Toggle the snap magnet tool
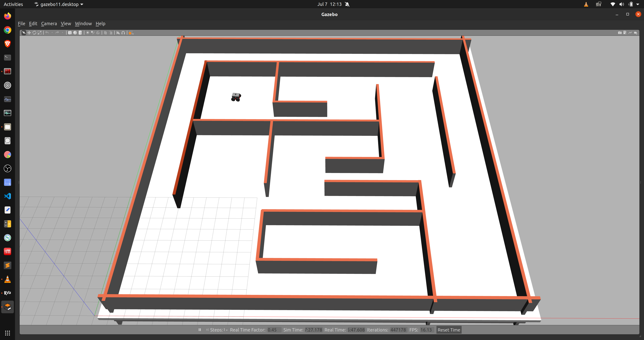This screenshot has width=644, height=340. pos(123,33)
